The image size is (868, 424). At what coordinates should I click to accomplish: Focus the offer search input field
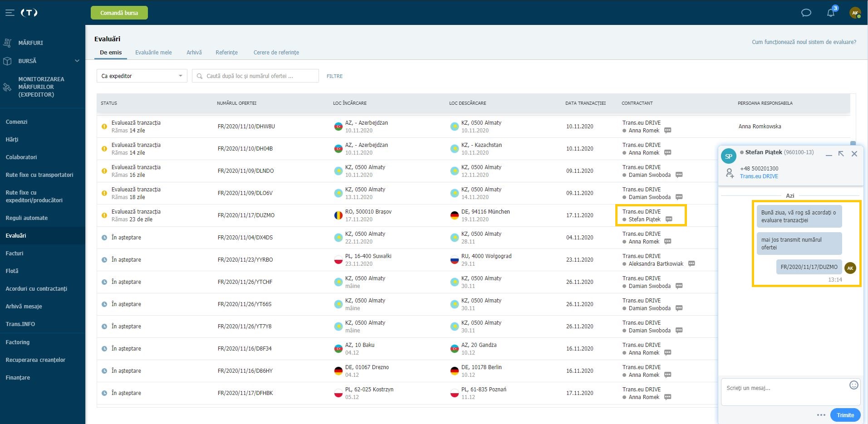tap(255, 76)
